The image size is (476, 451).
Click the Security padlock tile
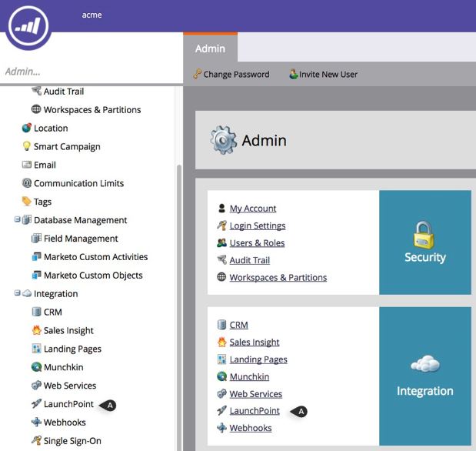pyautogui.click(x=424, y=242)
